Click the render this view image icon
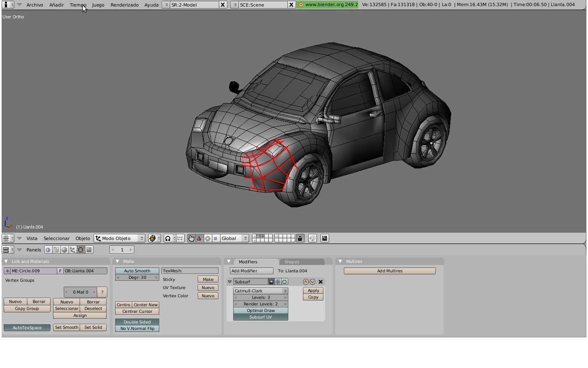The height and width of the screenshot is (368, 588). click(325, 238)
